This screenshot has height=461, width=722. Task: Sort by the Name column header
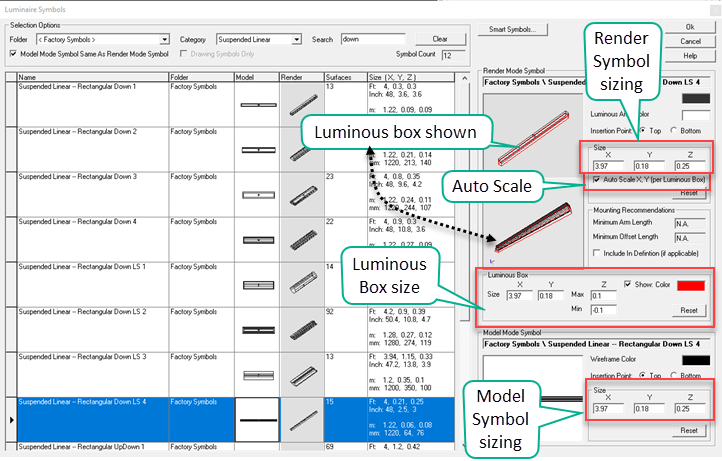[x=93, y=77]
